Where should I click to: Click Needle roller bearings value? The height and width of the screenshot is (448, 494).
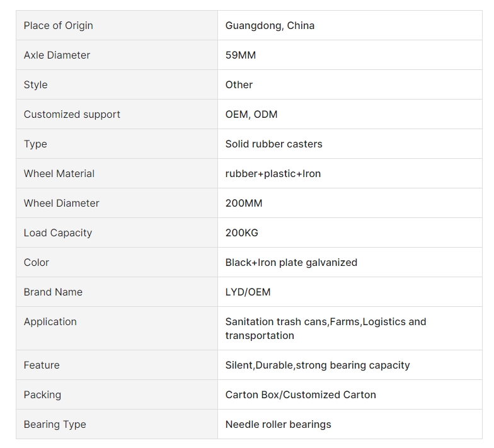(x=279, y=425)
